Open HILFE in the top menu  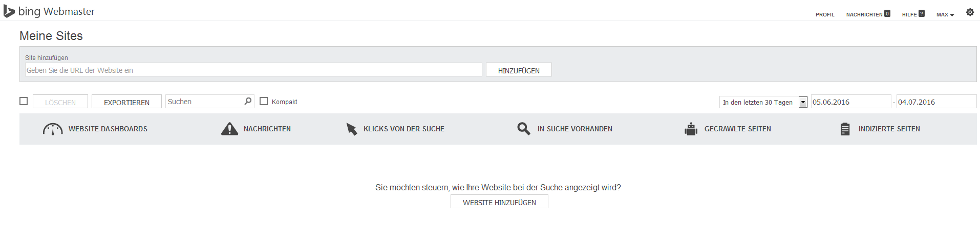pyautogui.click(x=909, y=14)
